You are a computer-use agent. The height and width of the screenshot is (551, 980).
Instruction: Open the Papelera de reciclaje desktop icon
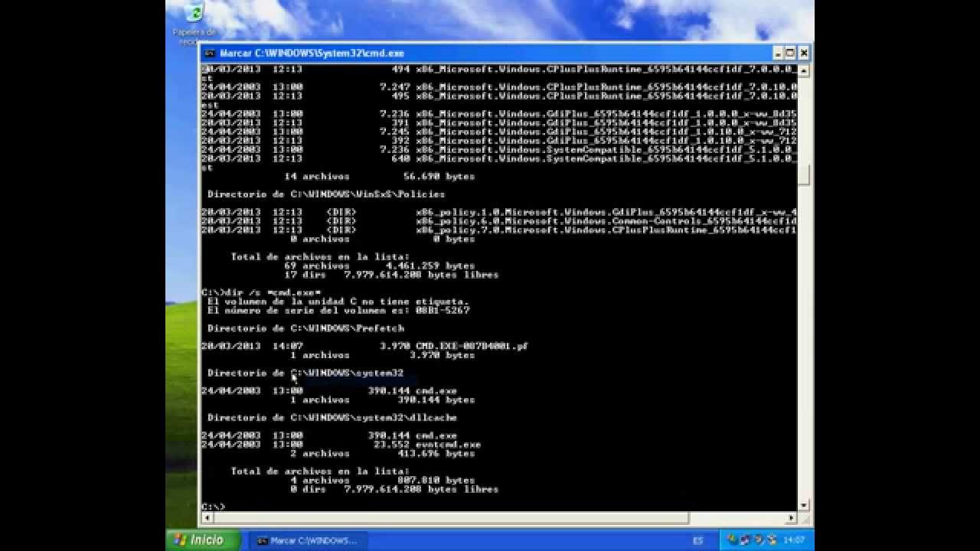coord(194,24)
